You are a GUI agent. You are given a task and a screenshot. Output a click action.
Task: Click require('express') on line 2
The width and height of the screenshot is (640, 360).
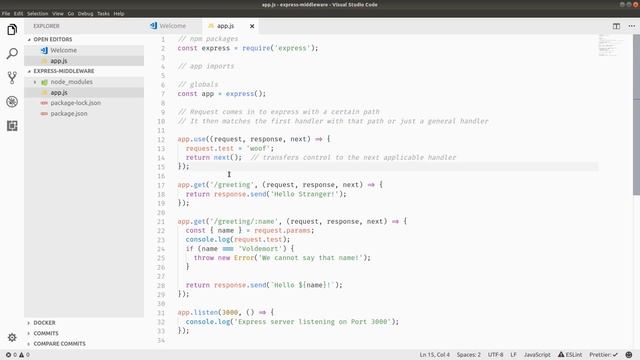click(x=278, y=48)
